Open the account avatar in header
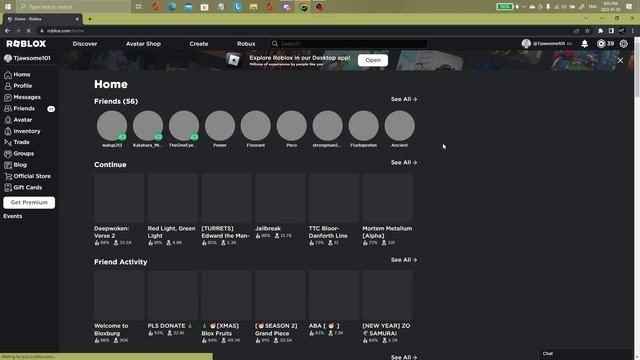Screen dimensions: 640x360 coord(526,44)
